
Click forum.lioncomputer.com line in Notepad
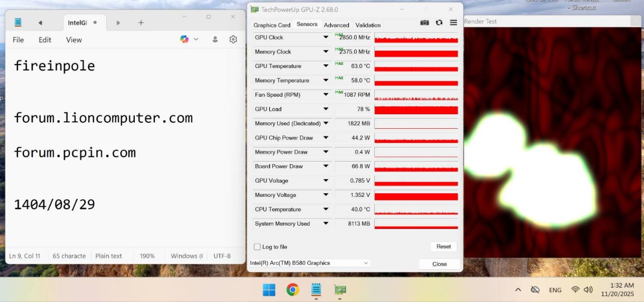click(x=103, y=118)
